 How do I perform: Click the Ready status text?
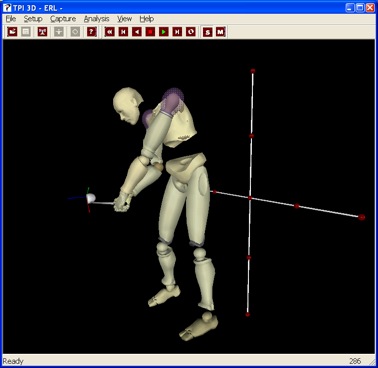13,361
